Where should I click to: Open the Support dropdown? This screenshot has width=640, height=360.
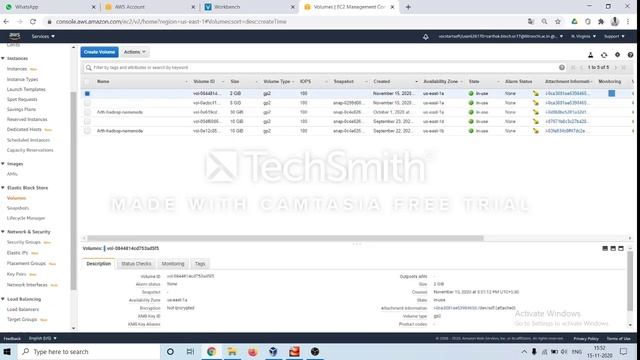(x=614, y=36)
